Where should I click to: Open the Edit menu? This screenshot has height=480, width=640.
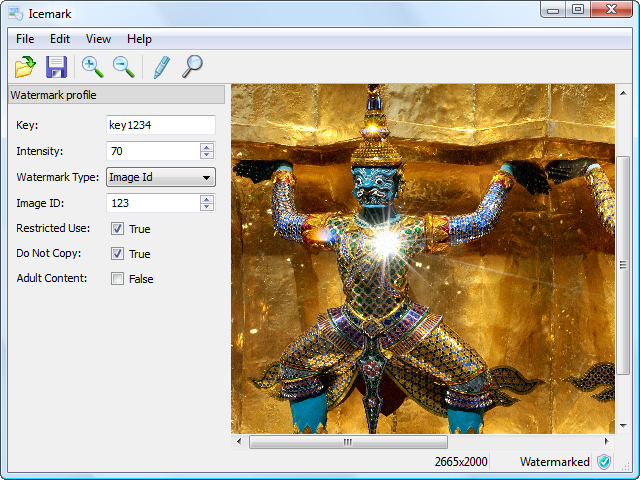pyautogui.click(x=60, y=39)
